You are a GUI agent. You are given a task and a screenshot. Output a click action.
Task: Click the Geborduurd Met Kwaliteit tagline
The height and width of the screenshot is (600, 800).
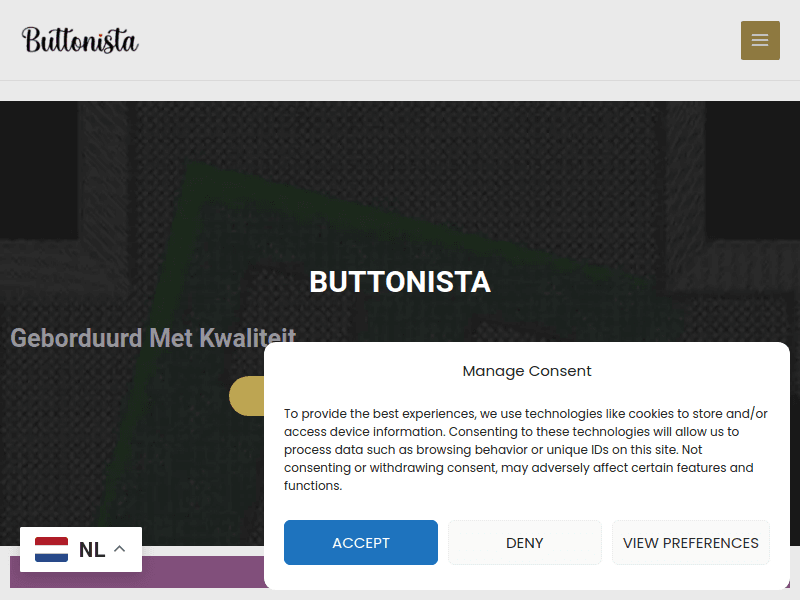pos(153,338)
